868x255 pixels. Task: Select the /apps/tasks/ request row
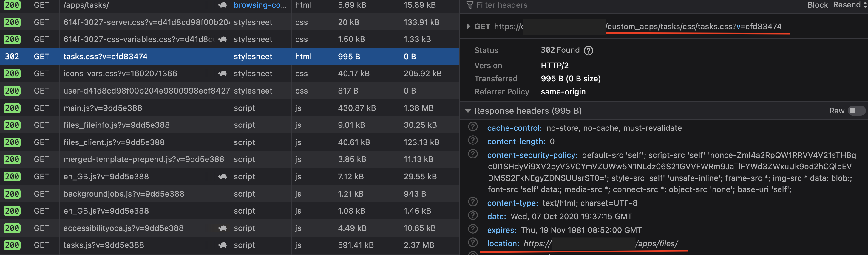tap(230, 5)
